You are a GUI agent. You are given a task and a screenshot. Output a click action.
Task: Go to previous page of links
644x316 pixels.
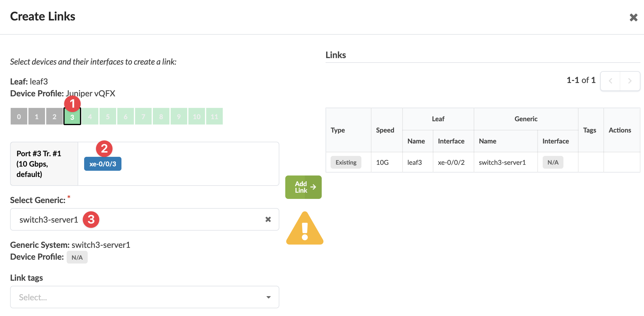(x=610, y=81)
